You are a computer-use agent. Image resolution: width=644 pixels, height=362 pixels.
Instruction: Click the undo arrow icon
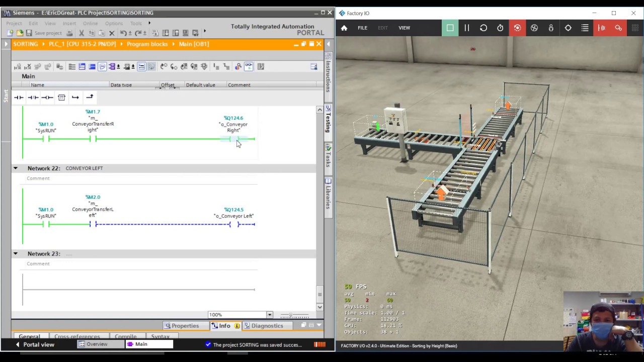123,33
